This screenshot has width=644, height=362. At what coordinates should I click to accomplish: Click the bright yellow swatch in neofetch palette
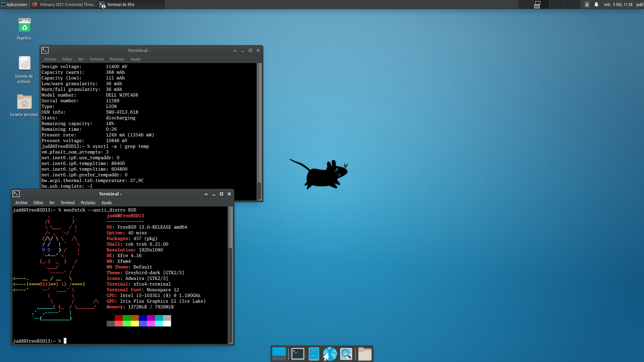point(135,323)
